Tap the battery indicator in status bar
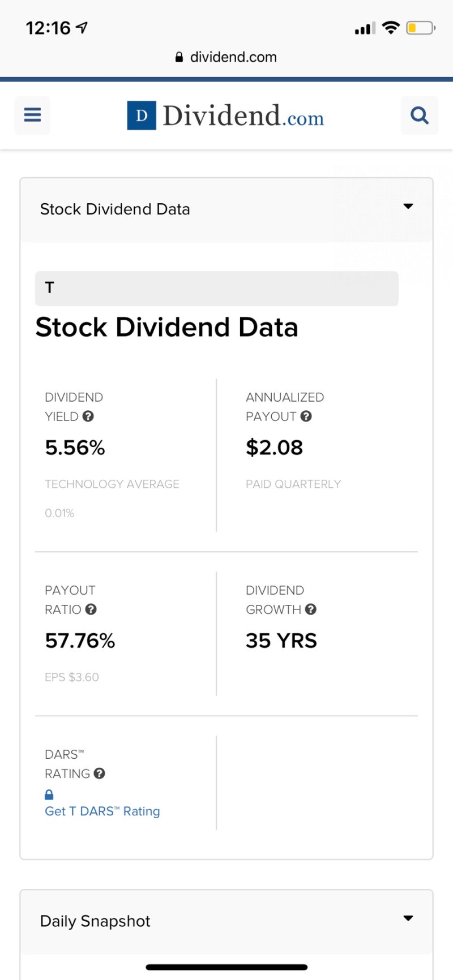 pyautogui.click(x=420, y=28)
